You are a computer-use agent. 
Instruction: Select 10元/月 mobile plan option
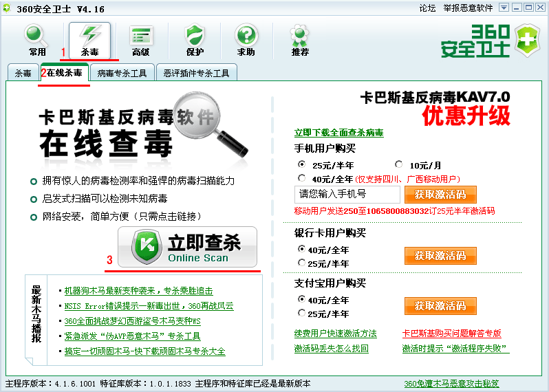tap(399, 165)
